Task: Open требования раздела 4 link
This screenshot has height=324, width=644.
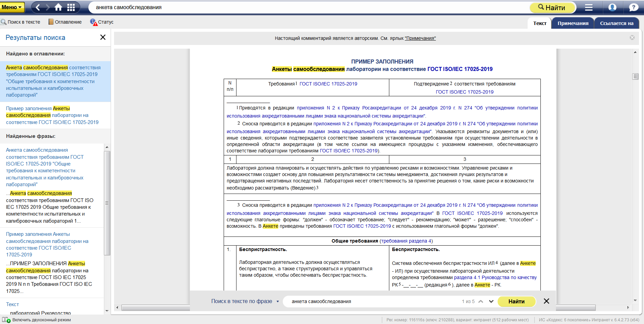Action: point(406,241)
